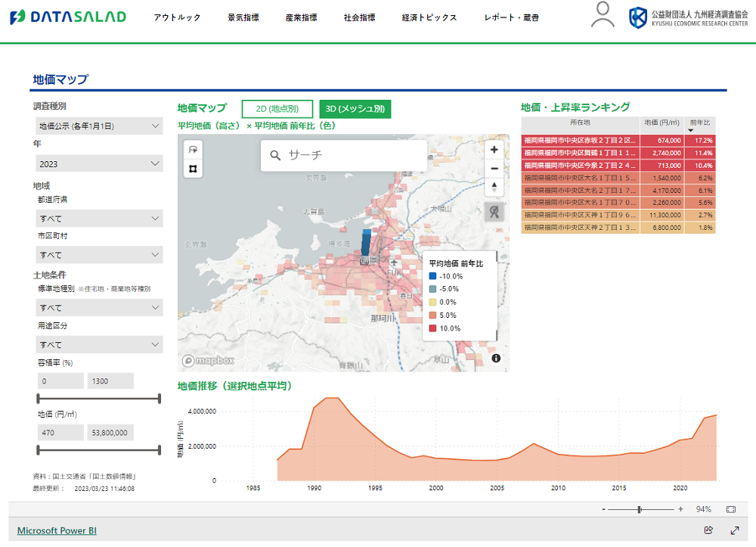756x547 pixels.
Task: Click the 容積率 range slider handle at left
Action: pyautogui.click(x=39, y=399)
